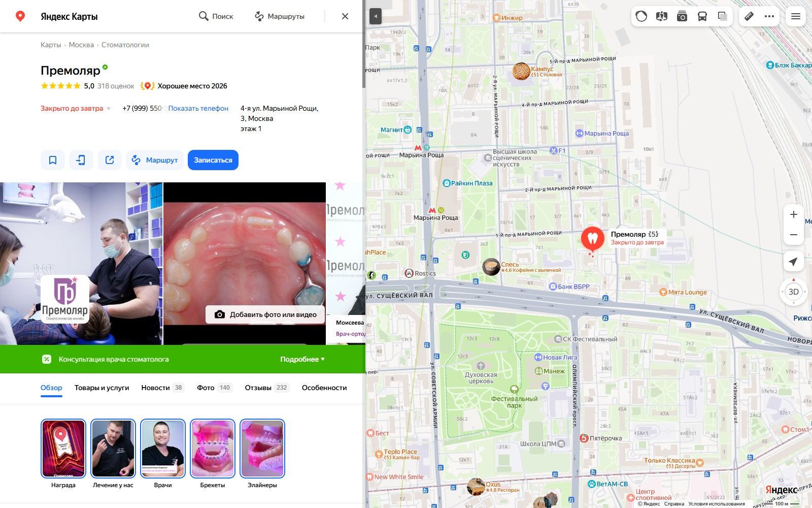This screenshot has width=812, height=508.
Task: Send the place to phone icon
Action: (81, 160)
